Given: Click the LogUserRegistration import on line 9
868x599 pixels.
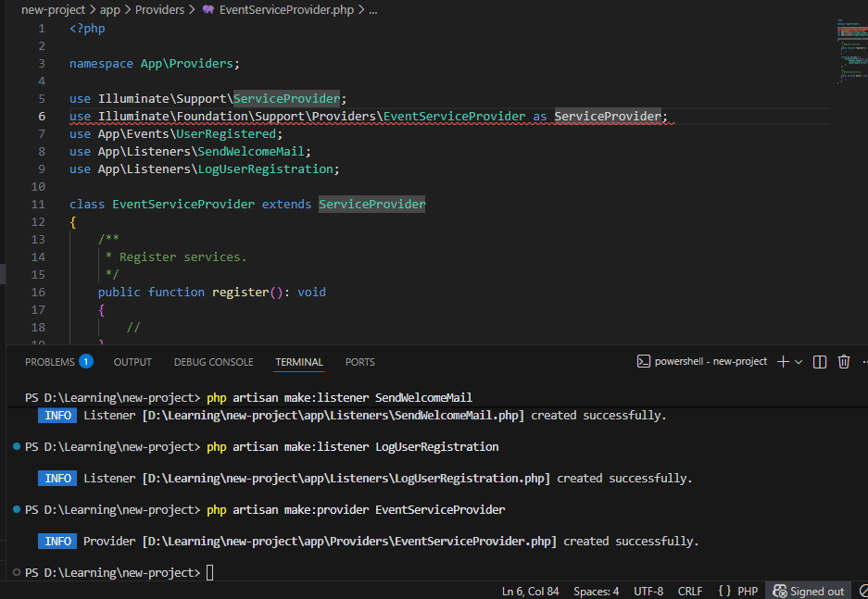Looking at the screenshot, I should (x=265, y=169).
